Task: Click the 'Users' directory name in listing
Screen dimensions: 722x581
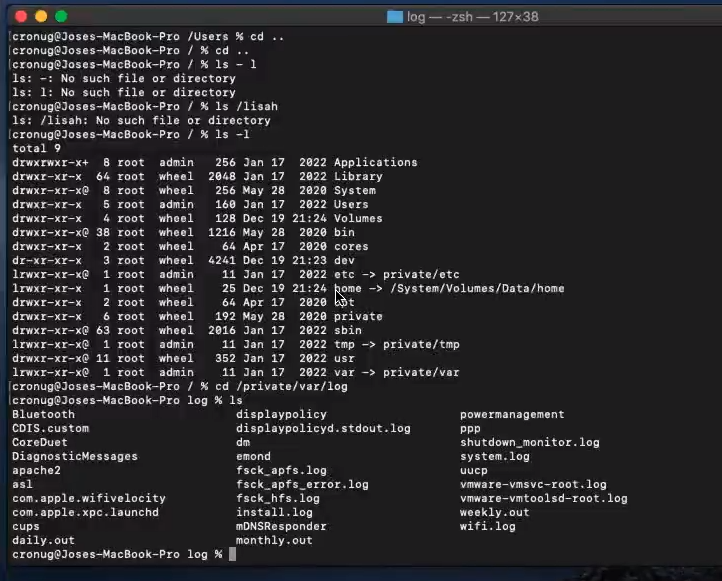Action: click(351, 204)
